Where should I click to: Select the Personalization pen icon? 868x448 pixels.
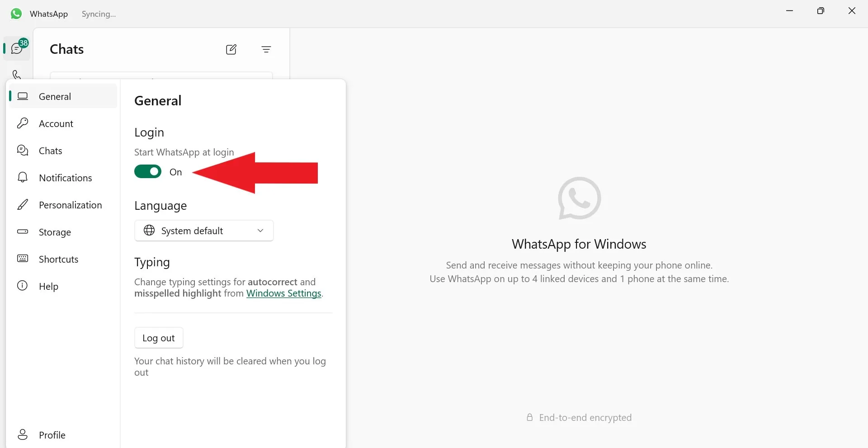tap(22, 204)
